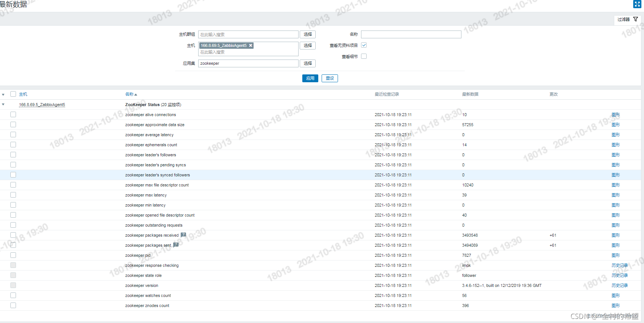Open graph for zookeeper alive connections
This screenshot has height=323, width=644.
click(x=616, y=115)
